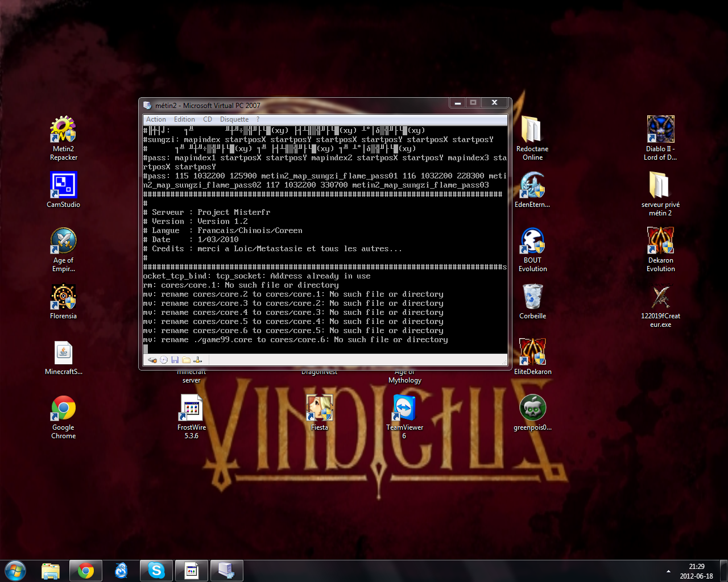Close the métin2 Virtual PC window
Viewport: 728px width, 582px height.
tap(494, 103)
